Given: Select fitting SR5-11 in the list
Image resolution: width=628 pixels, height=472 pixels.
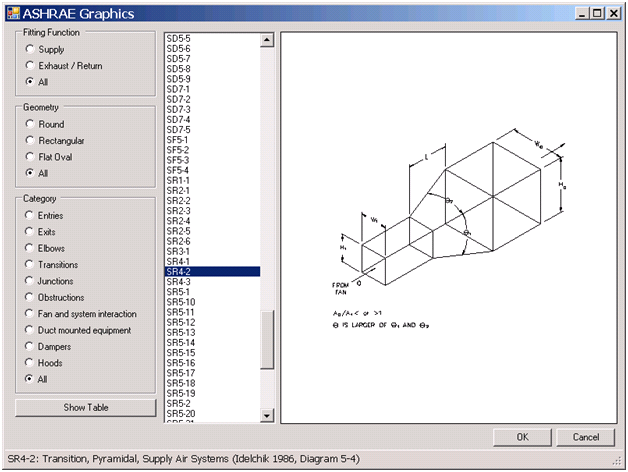Looking at the screenshot, I should (212, 313).
